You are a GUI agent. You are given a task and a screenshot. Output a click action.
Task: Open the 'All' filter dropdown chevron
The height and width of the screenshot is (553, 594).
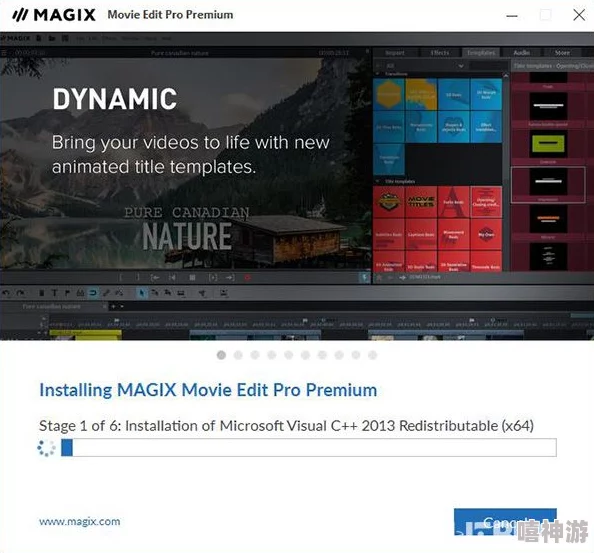pos(461,66)
